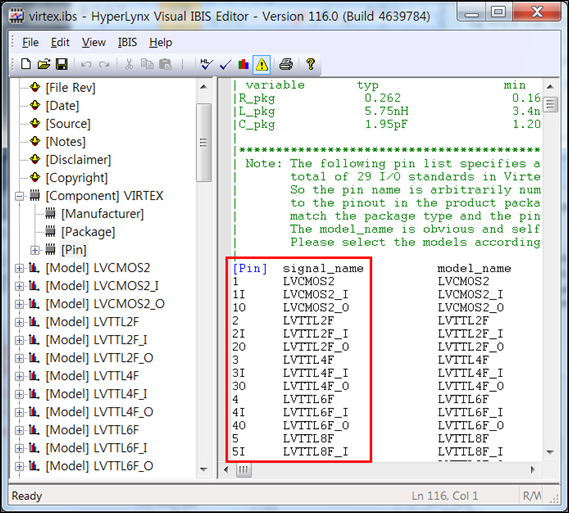This screenshot has width=569, height=513.
Task: Click the tree panel scroll down arrow
Action: [204, 469]
